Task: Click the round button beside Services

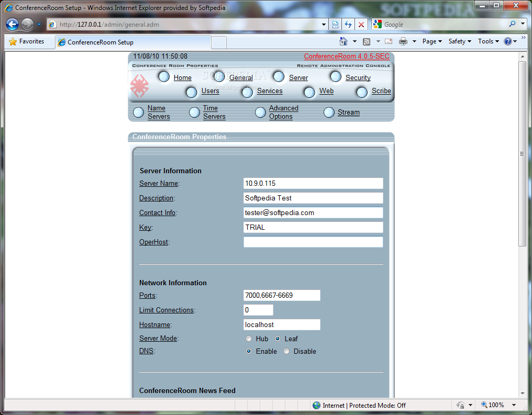Action: 247,92
